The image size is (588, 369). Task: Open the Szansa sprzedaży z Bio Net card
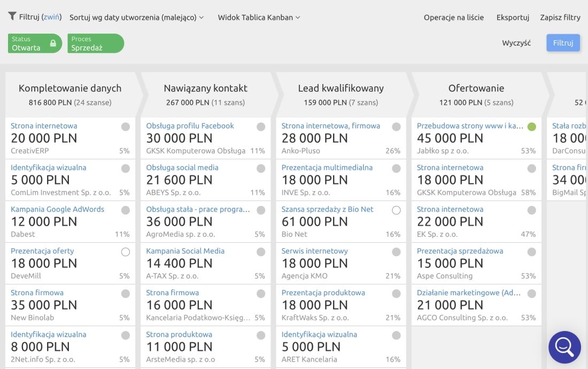point(327,209)
